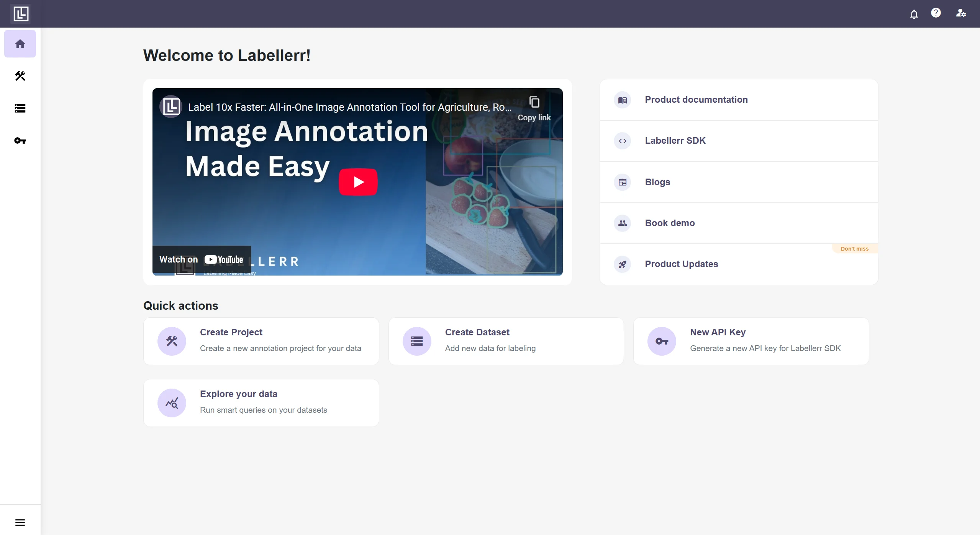Screen dimensions: 980x535
Task: Open Product Updates with rocket icon
Action: pos(681,264)
